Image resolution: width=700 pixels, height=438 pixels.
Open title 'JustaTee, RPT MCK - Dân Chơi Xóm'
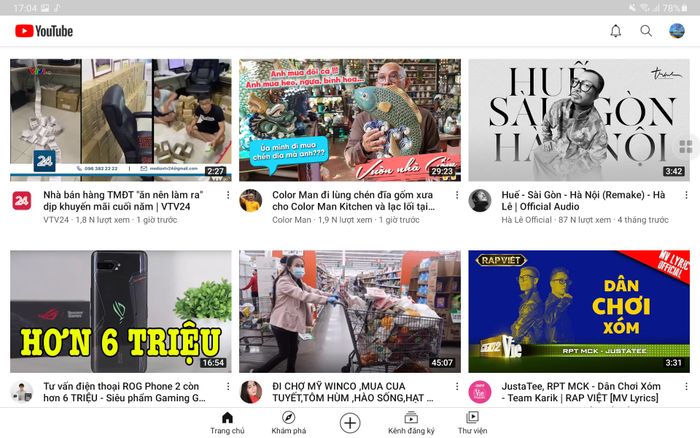pyautogui.click(x=581, y=392)
